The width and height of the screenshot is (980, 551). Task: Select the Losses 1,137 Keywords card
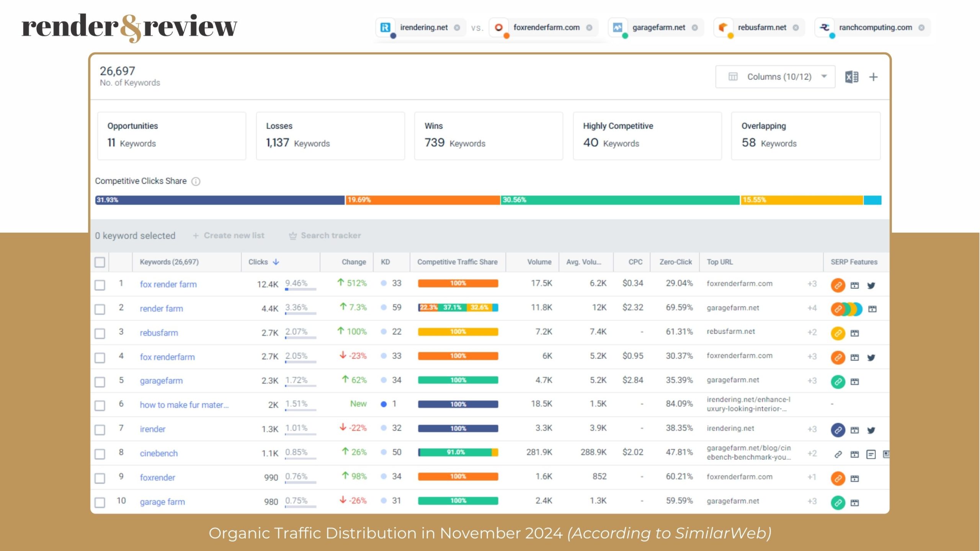pos(330,136)
